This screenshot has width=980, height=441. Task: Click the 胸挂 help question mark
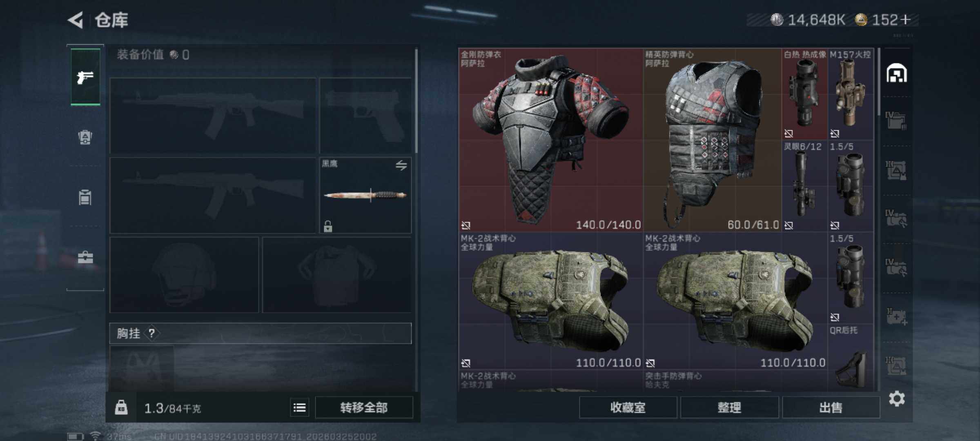tap(152, 334)
